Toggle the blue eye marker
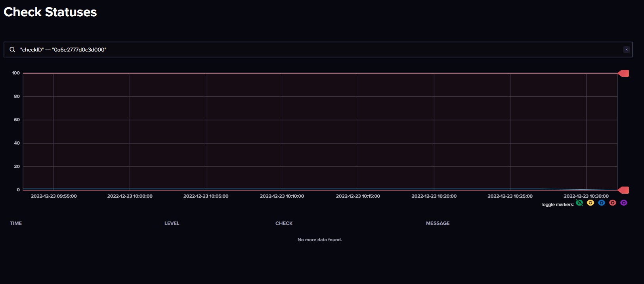This screenshot has width=644, height=284. pos(602,203)
